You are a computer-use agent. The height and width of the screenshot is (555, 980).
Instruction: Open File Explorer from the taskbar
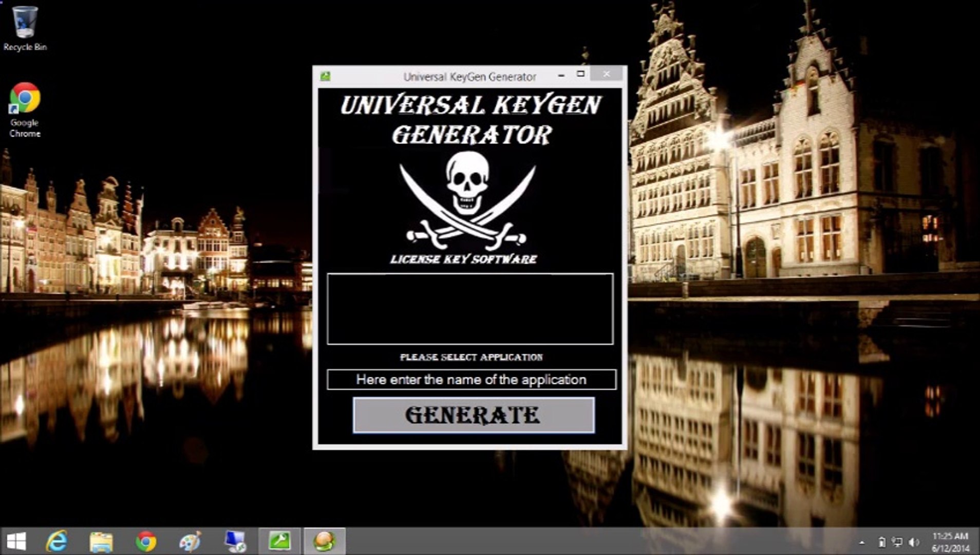[x=101, y=541]
